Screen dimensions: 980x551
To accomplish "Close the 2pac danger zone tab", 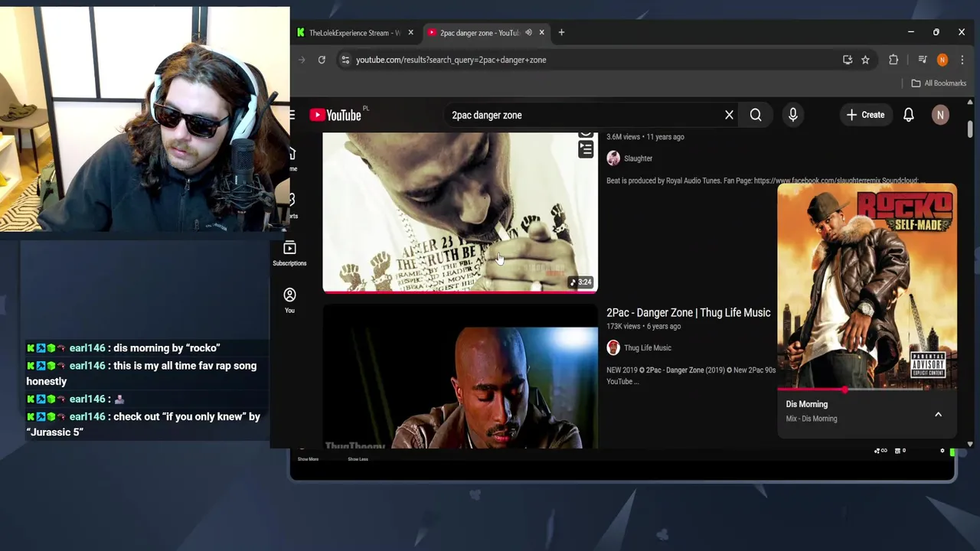I will (x=542, y=32).
